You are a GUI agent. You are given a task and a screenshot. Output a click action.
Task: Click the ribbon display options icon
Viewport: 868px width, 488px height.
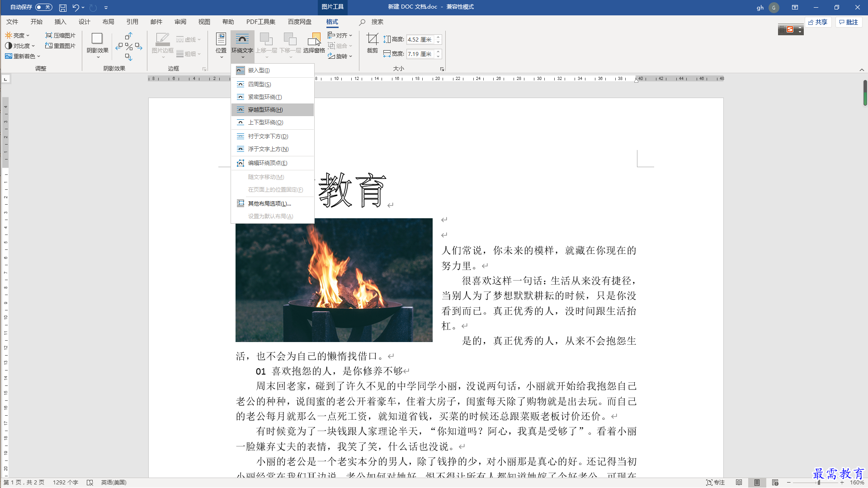(x=795, y=7)
